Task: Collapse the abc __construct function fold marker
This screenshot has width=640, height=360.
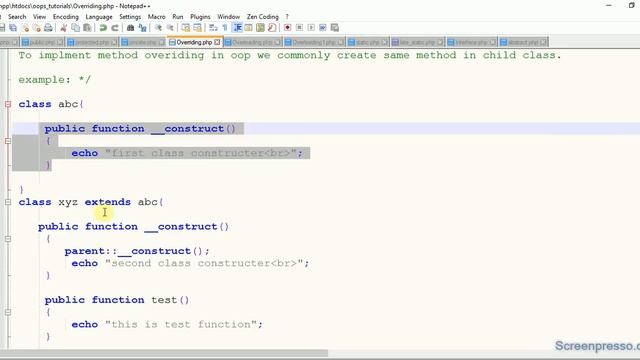Action: [x=8, y=141]
